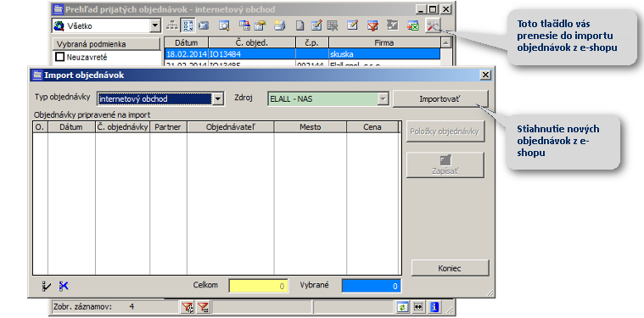Click the scroll up arrow in orders list

445,42
